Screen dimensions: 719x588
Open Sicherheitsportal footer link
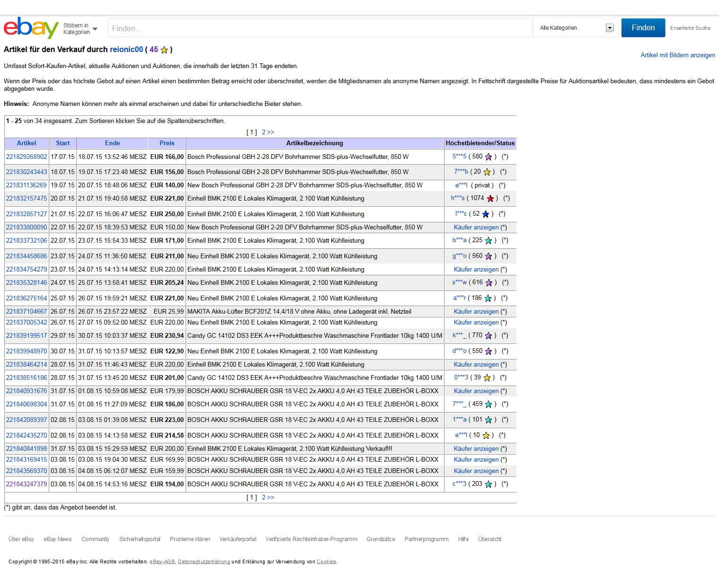[x=140, y=539]
